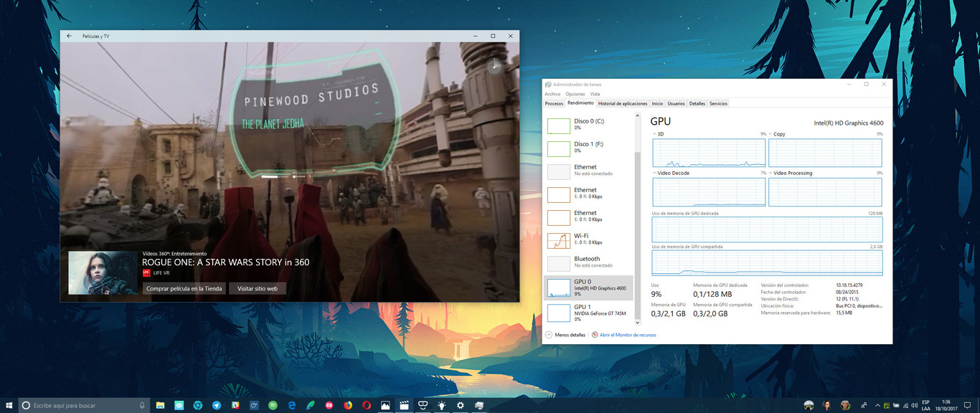Select GPU 1 NVIDIA GeForce GT 745M
980x413 pixels.
point(588,312)
